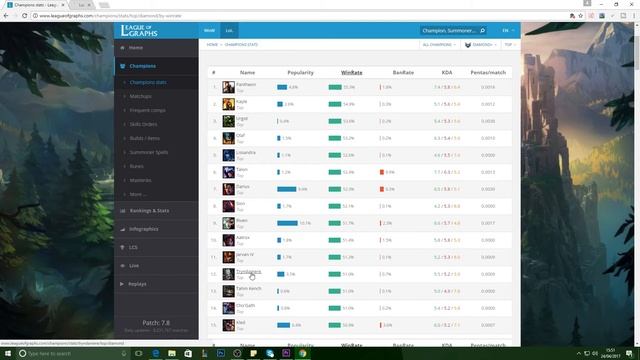The height and width of the screenshot is (360, 640).
Task: Click the browser back arrow
Action: point(6,16)
